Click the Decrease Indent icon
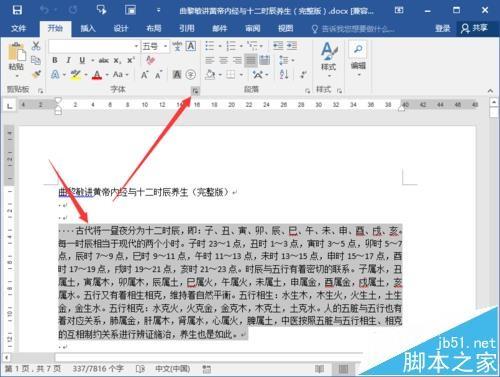The image size is (500, 377). click(278, 46)
